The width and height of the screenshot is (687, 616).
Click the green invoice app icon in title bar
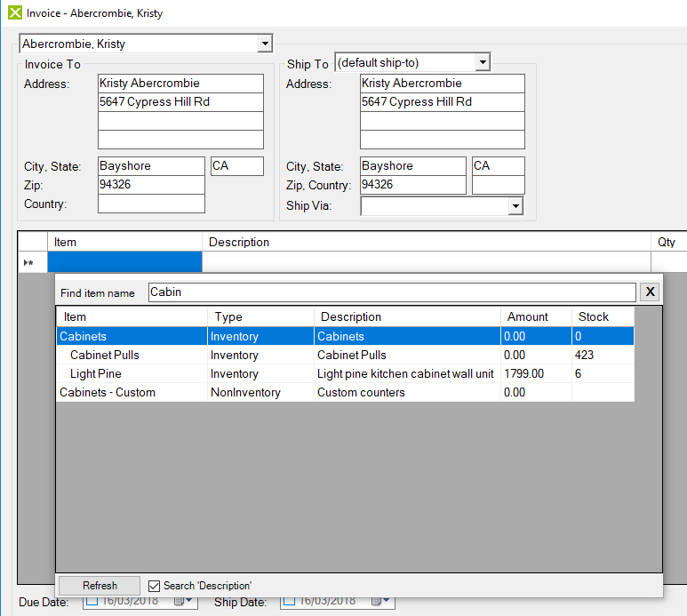(15, 12)
